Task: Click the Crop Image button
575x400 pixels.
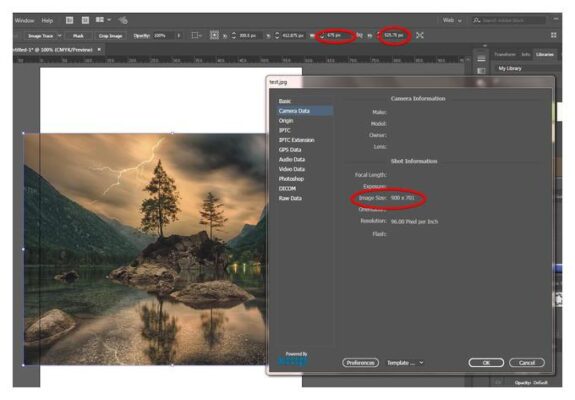Action: click(x=110, y=36)
